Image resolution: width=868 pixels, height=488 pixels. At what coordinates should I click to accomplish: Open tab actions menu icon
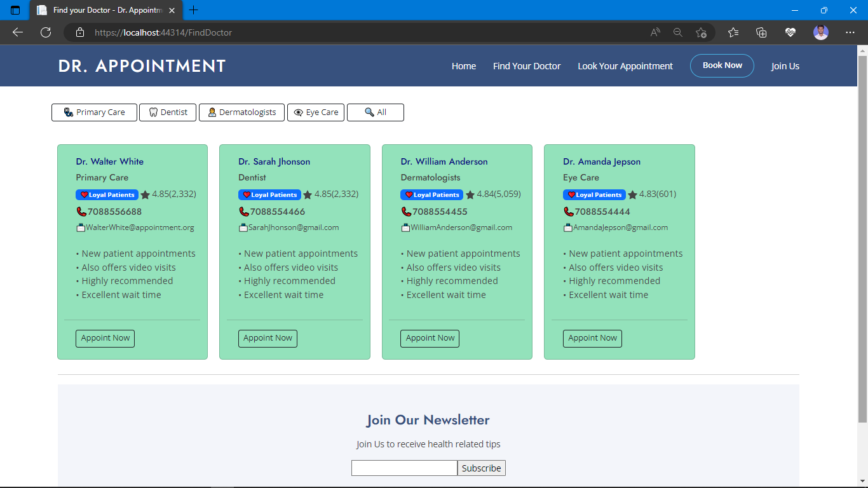click(15, 10)
